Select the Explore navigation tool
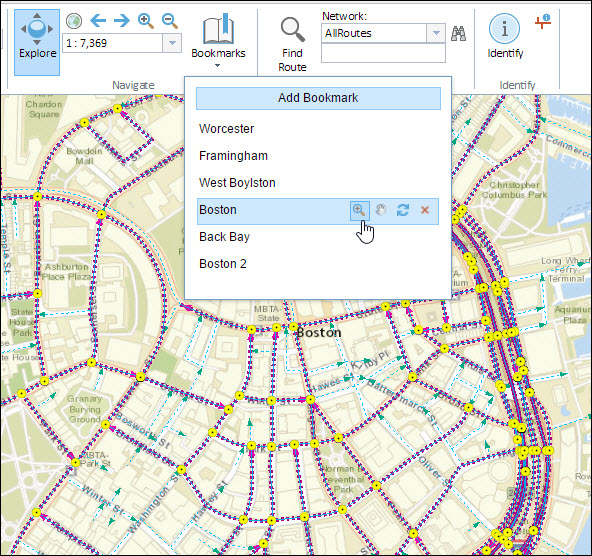The image size is (592, 556). [37, 42]
